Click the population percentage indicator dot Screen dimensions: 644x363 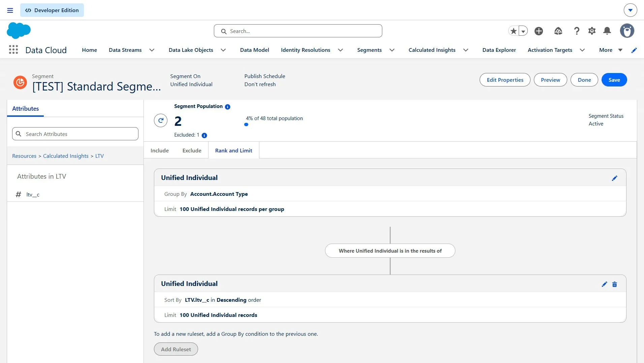(x=246, y=124)
